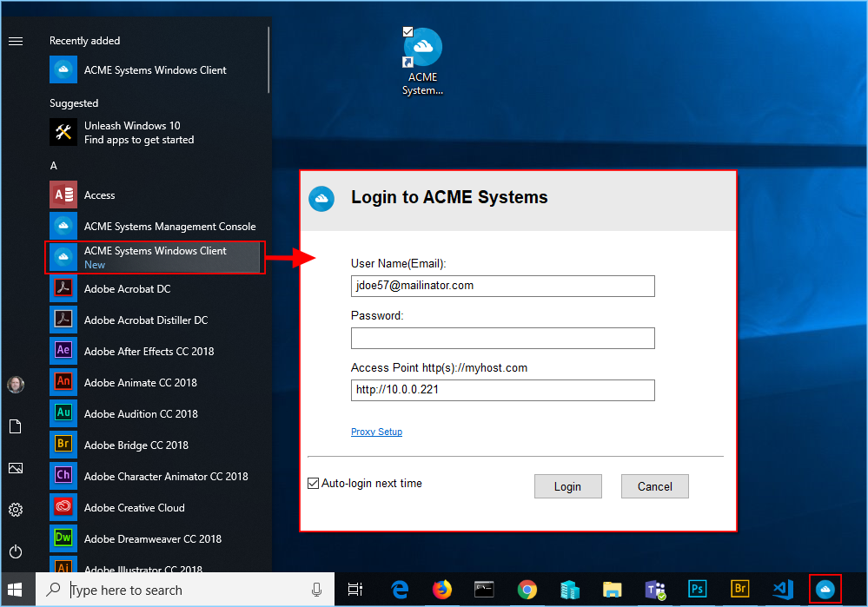
Task: Open ACME Systems Windows Client under Recently added
Action: click(x=154, y=70)
